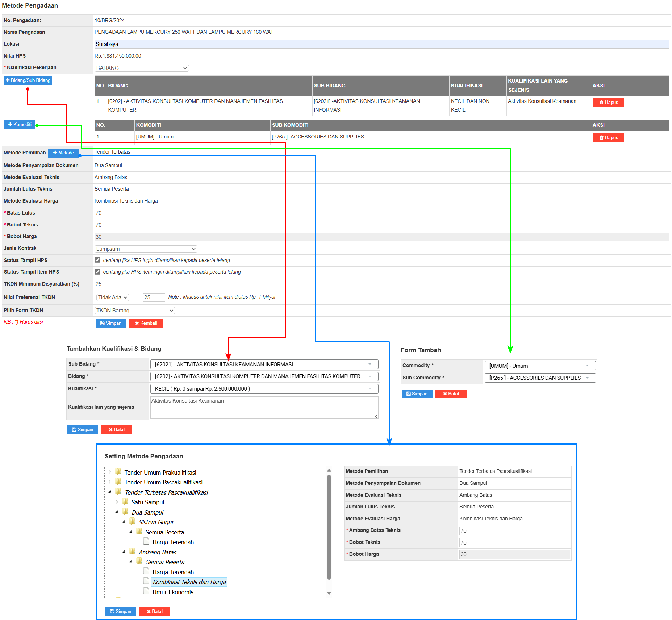Image resolution: width=672 pixels, height=620 pixels.
Task: Toggle the Status Tampil Item HPS checkbox
Action: (97, 272)
